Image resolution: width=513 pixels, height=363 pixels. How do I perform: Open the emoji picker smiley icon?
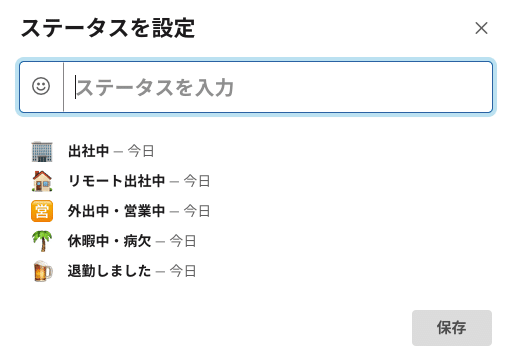click(x=41, y=87)
